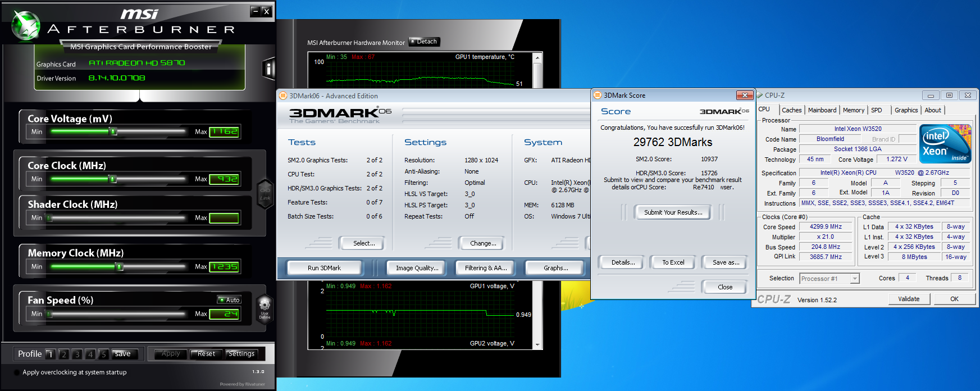Click Submit Your Results... button
Viewport: 980px width, 391px height.
(x=673, y=212)
